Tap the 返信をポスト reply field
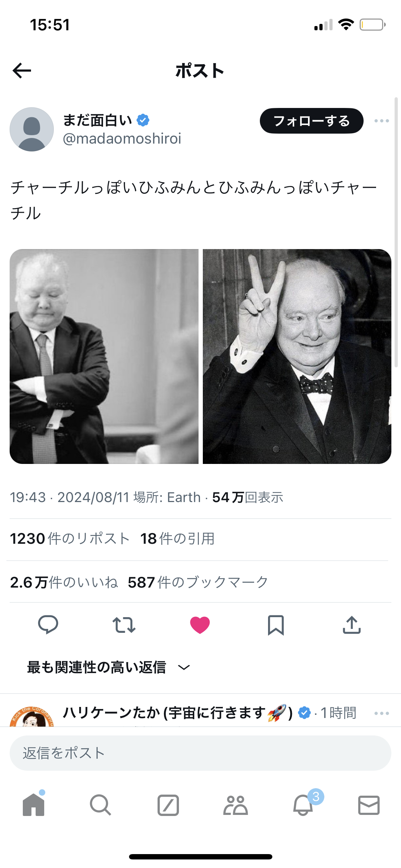This screenshot has height=868, width=401. [200, 753]
